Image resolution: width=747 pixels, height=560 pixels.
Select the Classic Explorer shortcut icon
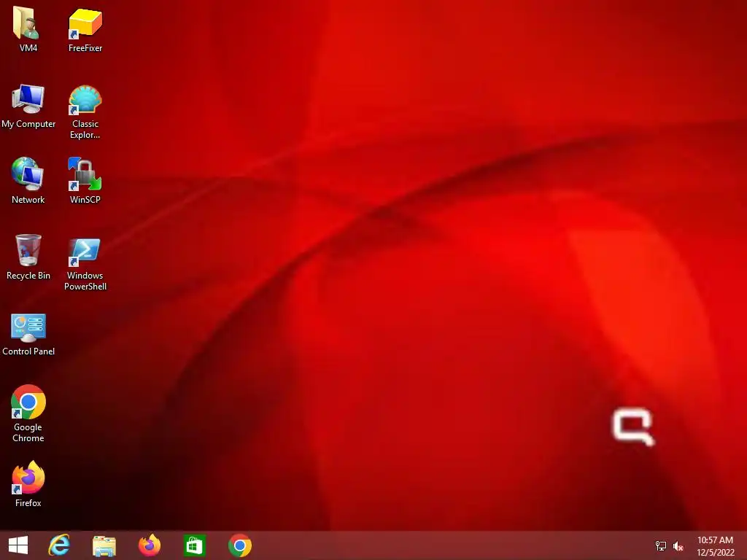coord(85,99)
